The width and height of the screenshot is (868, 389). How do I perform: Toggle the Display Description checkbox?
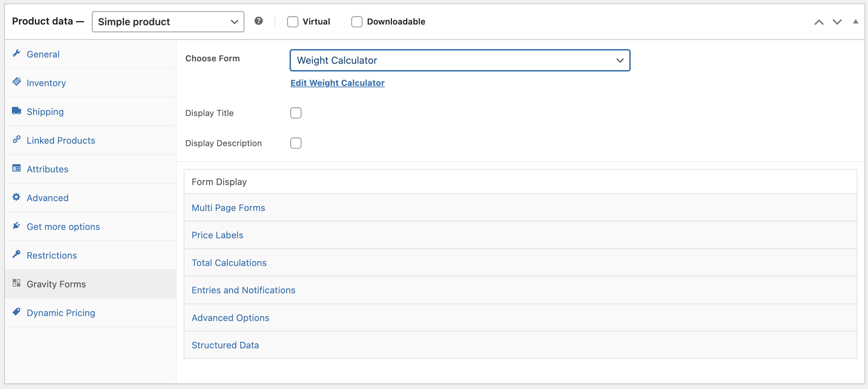[296, 143]
